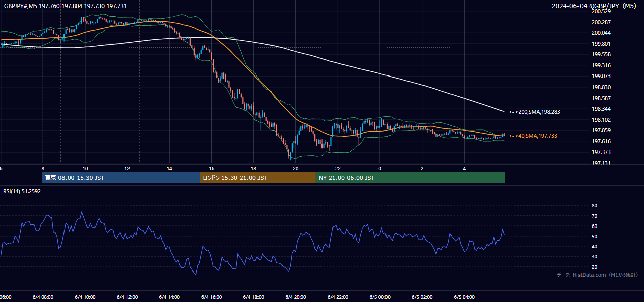The height and width of the screenshot is (302, 644).
Task: Click hour label 2 under price chart
Action: [422, 168]
